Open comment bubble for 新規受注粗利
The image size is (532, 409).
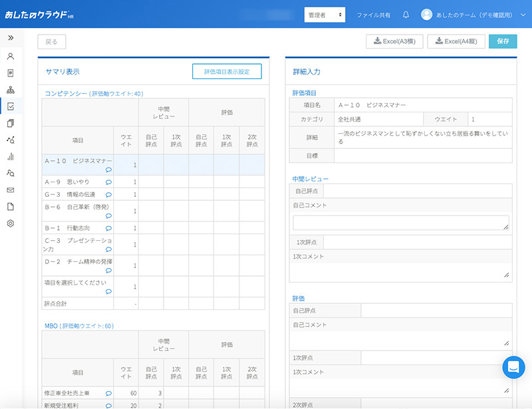(108, 406)
